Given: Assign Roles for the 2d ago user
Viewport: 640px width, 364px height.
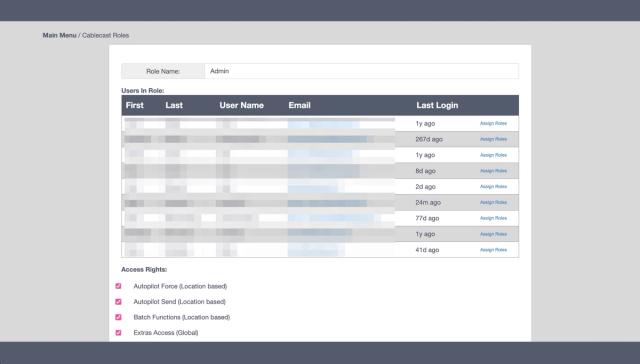Looking at the screenshot, I should (x=493, y=186).
